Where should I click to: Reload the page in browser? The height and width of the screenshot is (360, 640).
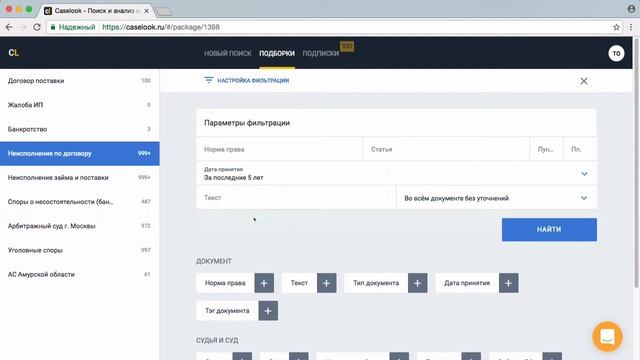tap(37, 27)
